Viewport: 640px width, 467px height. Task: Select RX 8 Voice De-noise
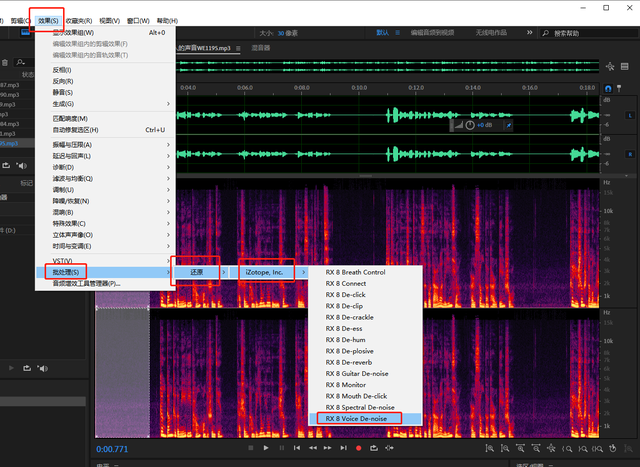(x=357, y=418)
